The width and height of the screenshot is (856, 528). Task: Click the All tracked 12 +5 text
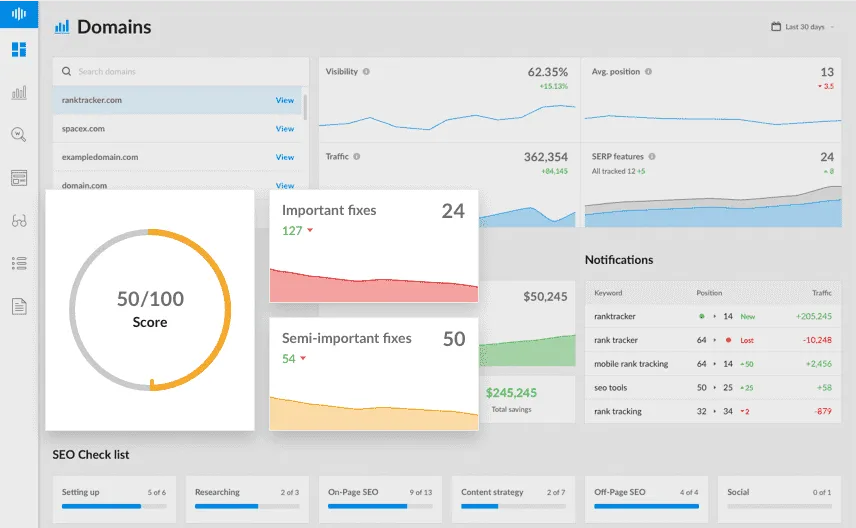(619, 171)
